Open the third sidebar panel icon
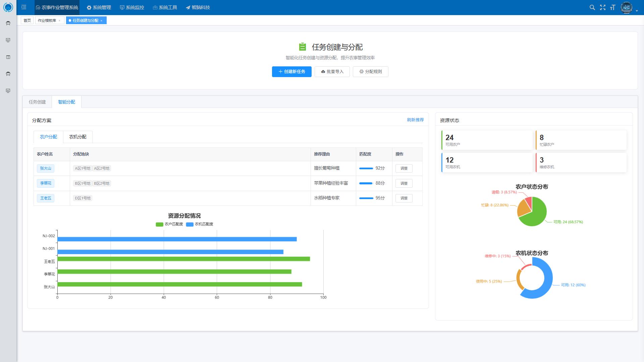Screen dimensions: 644x362 coord(8,57)
